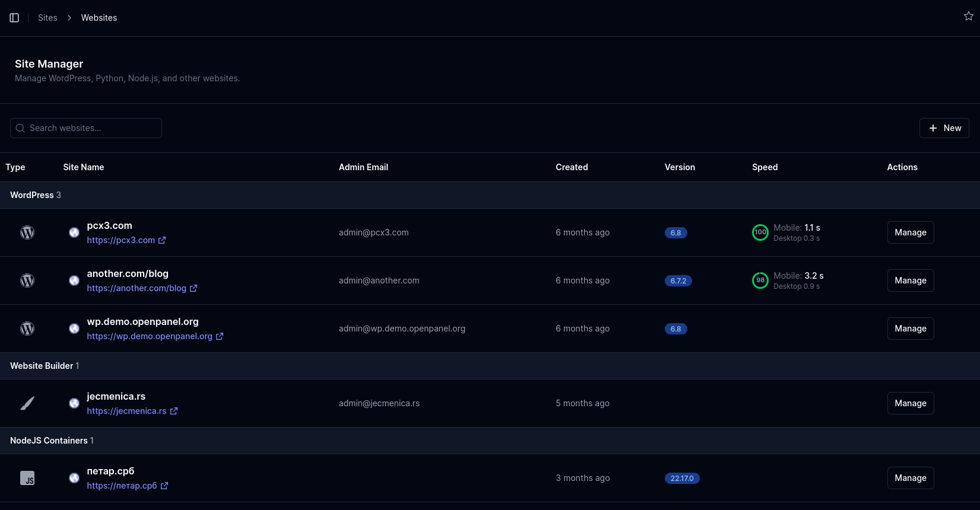The image size is (980, 510).
Task: Collapse the WordPress group row
Action: pos(36,195)
